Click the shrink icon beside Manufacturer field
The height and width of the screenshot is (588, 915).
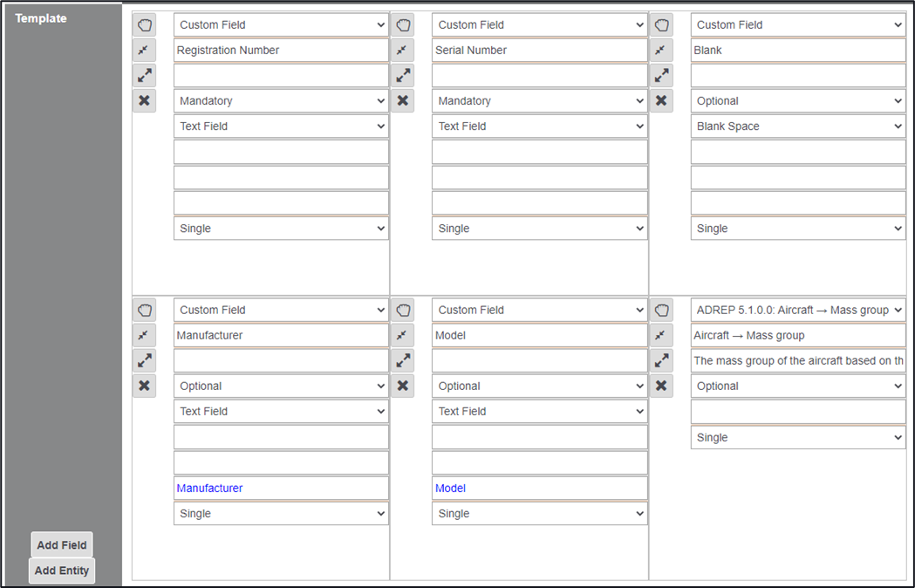point(144,335)
